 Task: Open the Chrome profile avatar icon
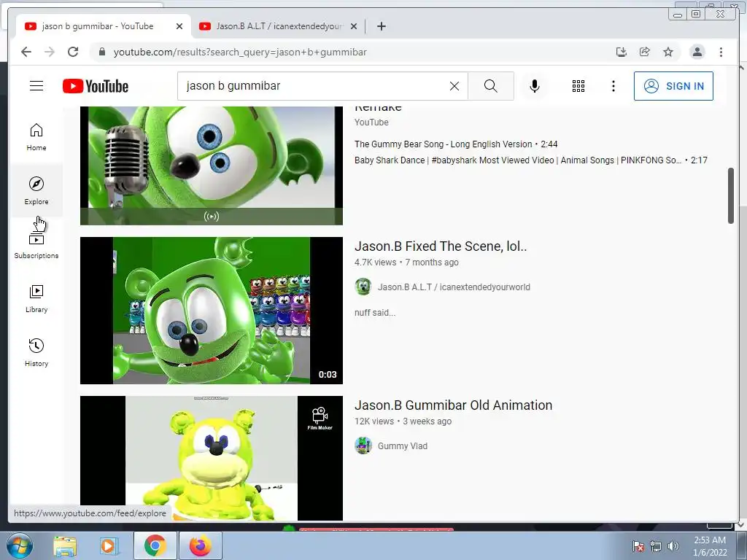(697, 52)
